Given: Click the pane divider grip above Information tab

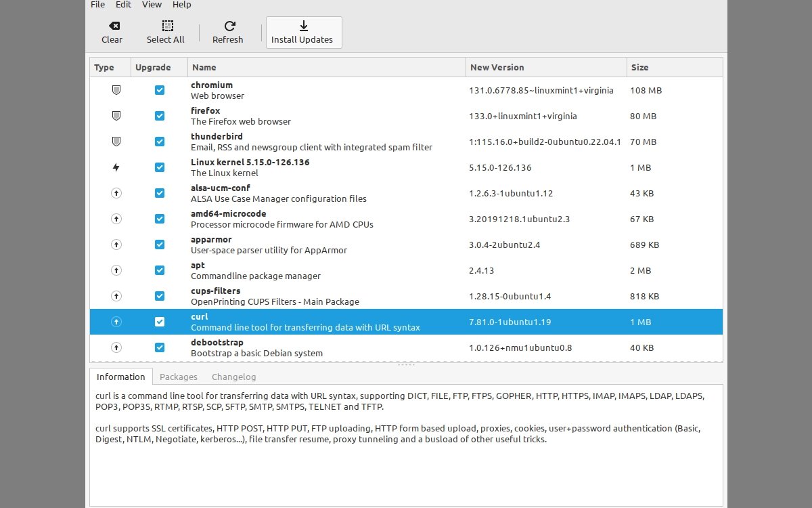Looking at the screenshot, I should [x=406, y=365].
